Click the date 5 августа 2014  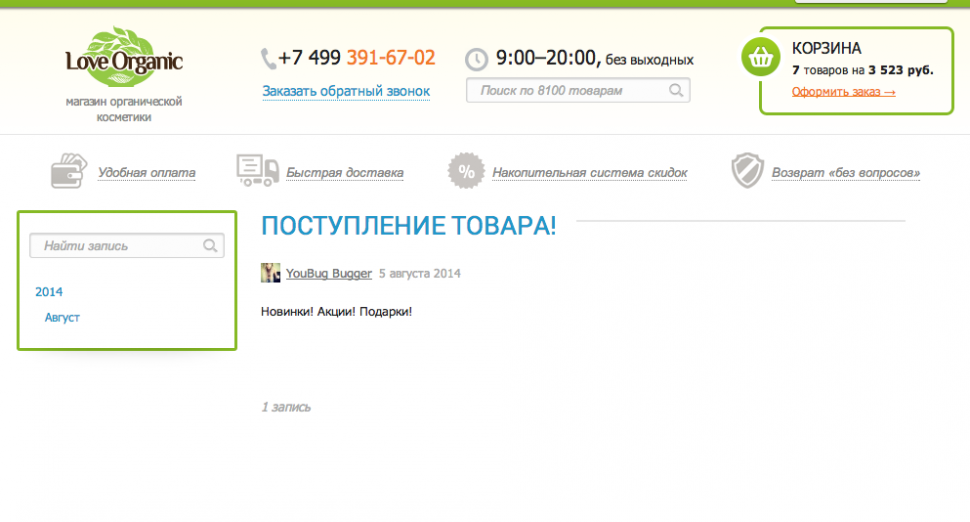[419, 273]
